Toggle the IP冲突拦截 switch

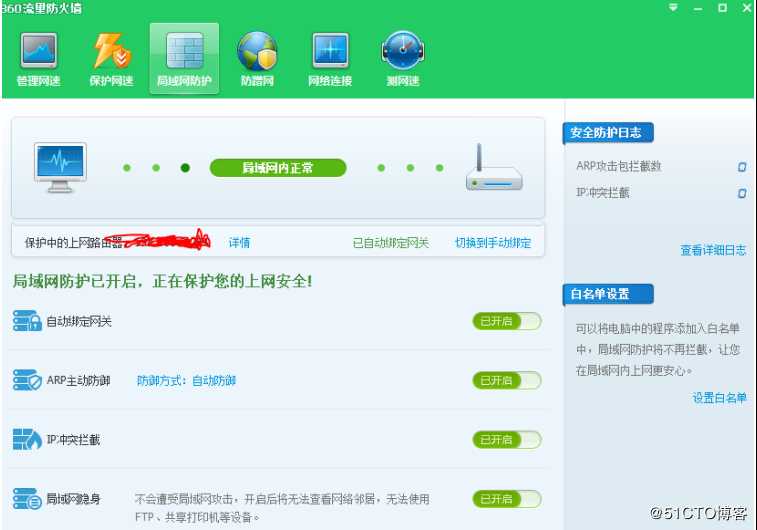coord(507,440)
